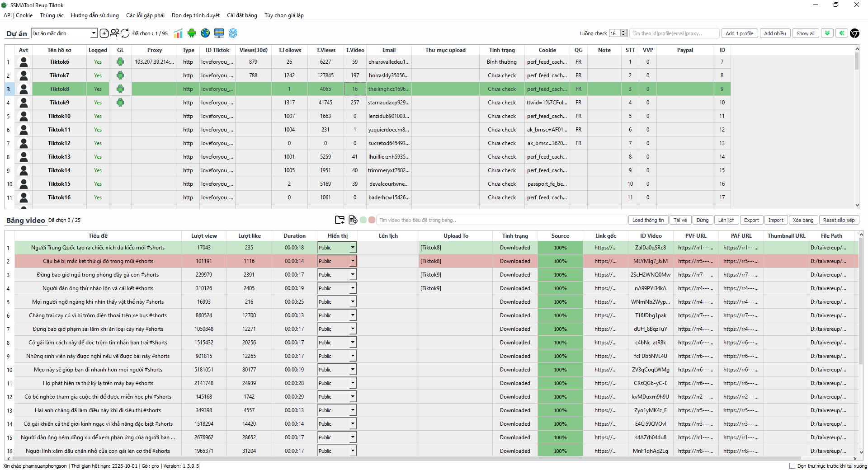The height and width of the screenshot is (470, 868).
Task: Open the server proxy icon in toolbar
Action: [x=219, y=33]
